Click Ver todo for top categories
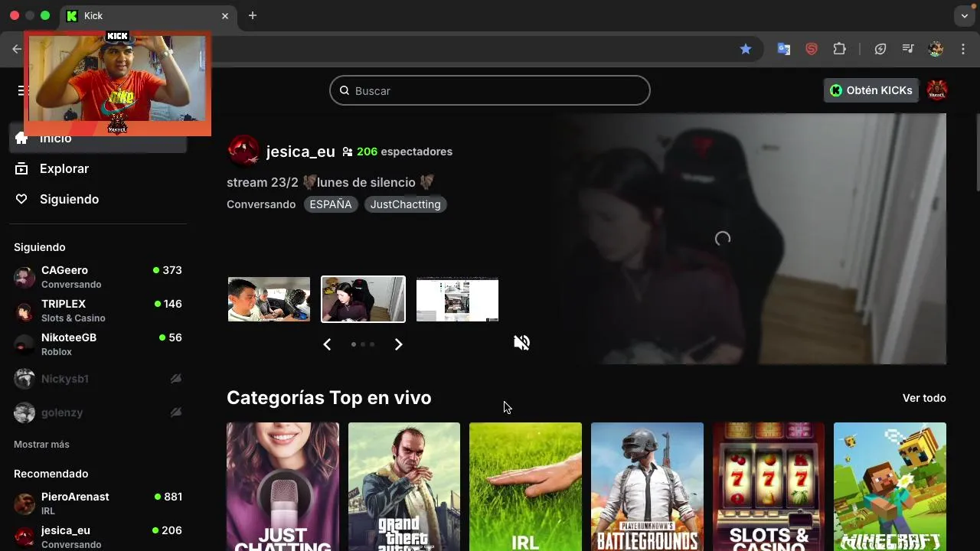This screenshot has width=980, height=551. click(924, 398)
